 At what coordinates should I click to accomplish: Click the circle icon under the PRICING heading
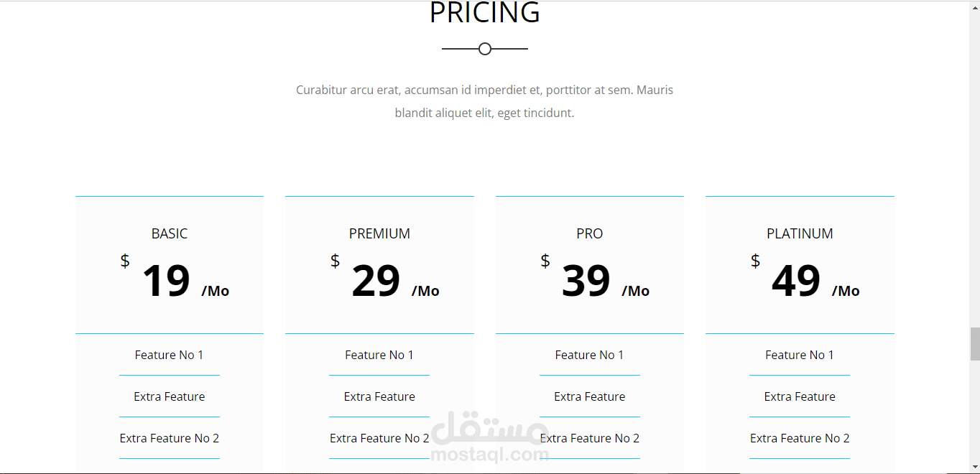[x=485, y=49]
